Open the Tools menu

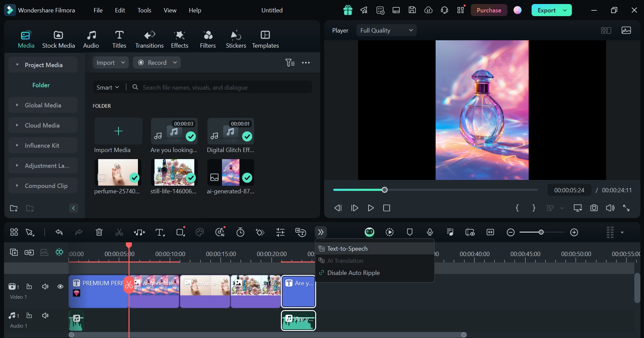[x=144, y=10]
